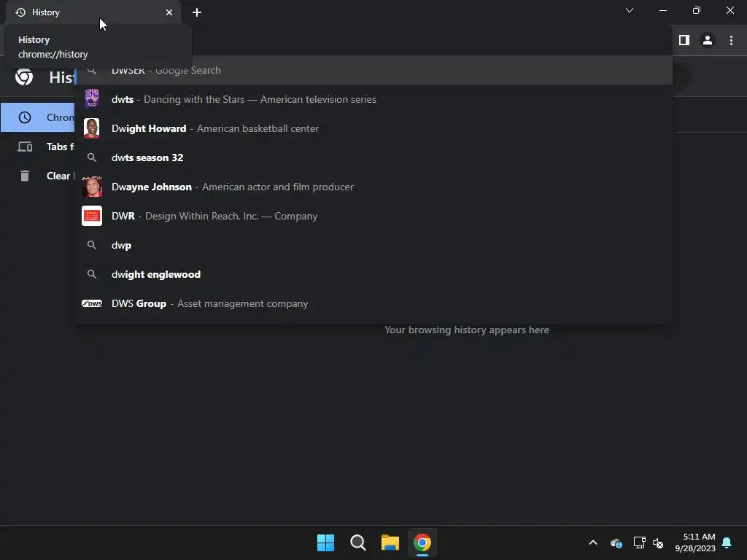747x560 pixels.
Task: Click the network display tray icon
Action: pos(639,542)
